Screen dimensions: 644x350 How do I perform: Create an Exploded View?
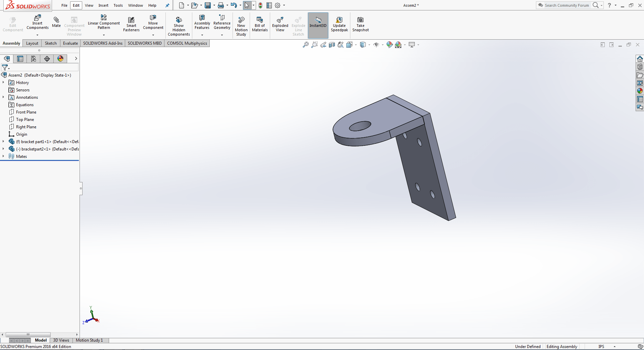click(280, 24)
